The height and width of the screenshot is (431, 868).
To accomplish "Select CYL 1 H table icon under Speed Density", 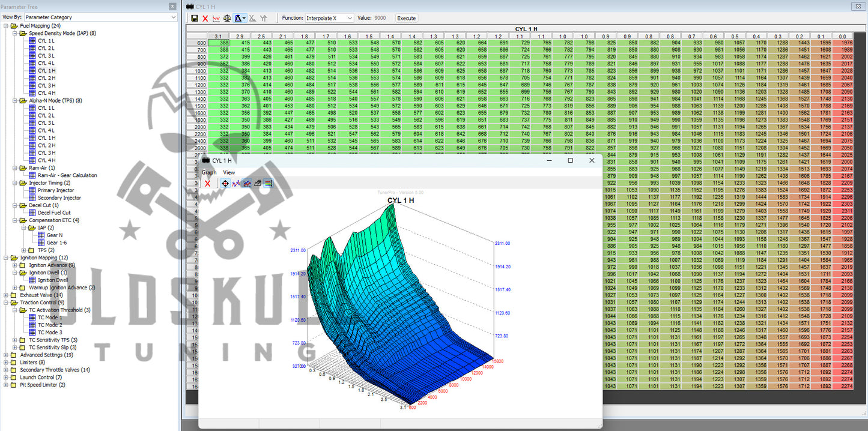I will (x=32, y=71).
